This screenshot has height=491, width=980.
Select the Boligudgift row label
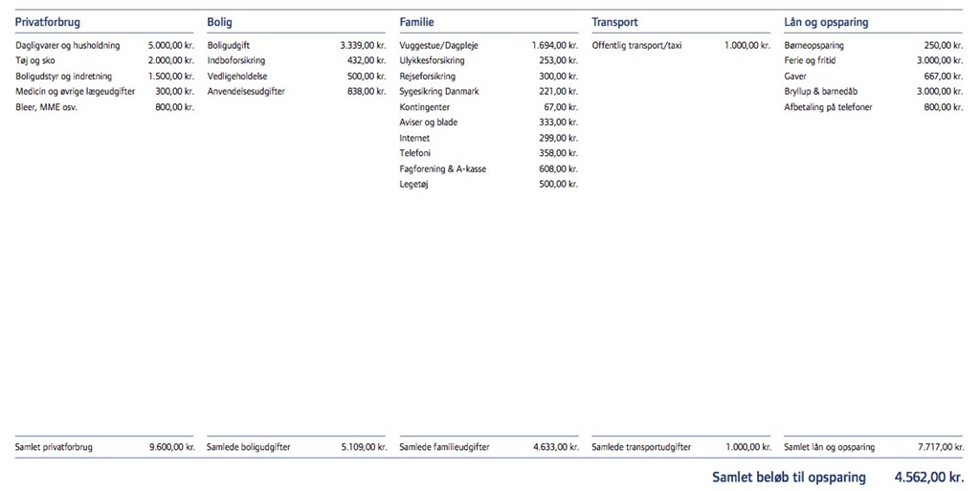[228, 46]
